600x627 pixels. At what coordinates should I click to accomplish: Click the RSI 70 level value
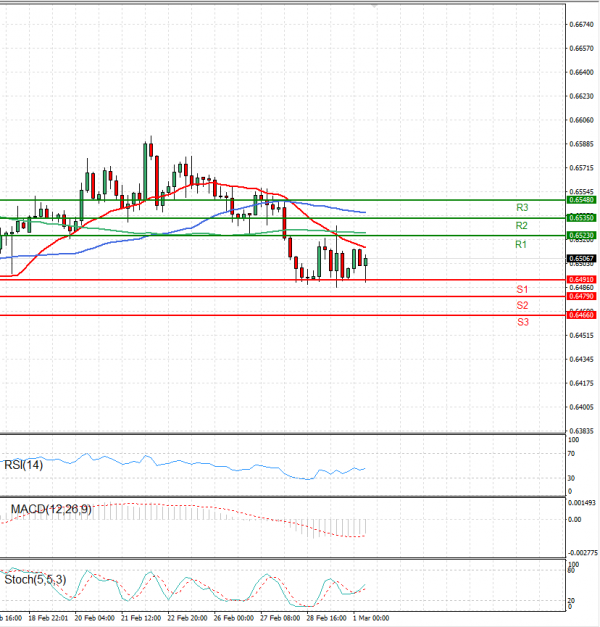point(571,453)
